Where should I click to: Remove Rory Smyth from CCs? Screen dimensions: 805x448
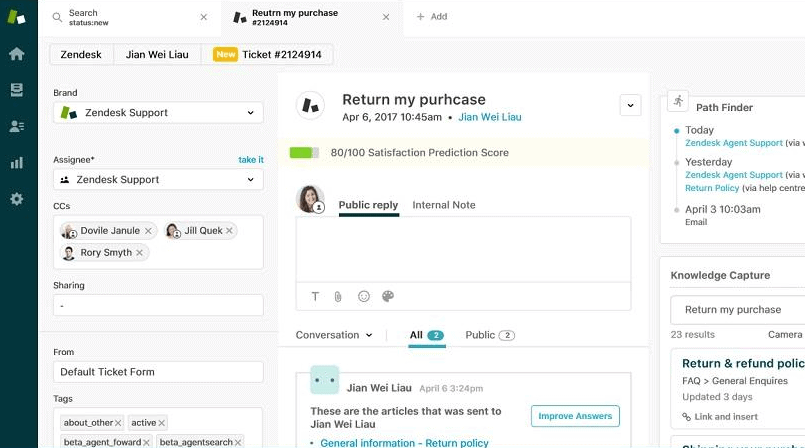coord(139,252)
